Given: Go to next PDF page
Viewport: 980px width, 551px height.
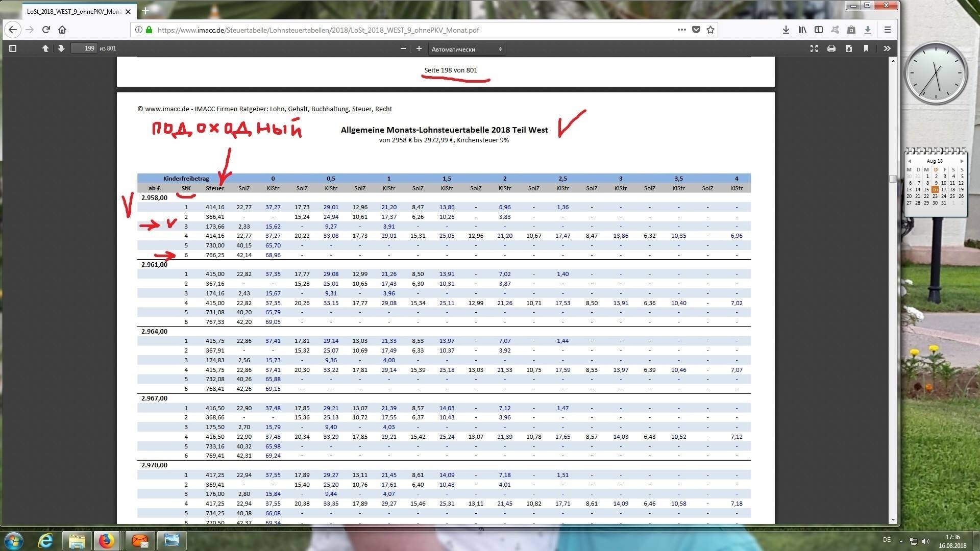Looking at the screenshot, I should click(61, 48).
